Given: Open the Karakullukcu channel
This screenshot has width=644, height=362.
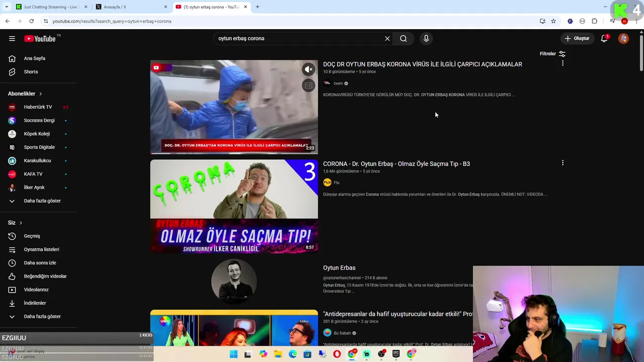Looking at the screenshot, I should click(38, 161).
